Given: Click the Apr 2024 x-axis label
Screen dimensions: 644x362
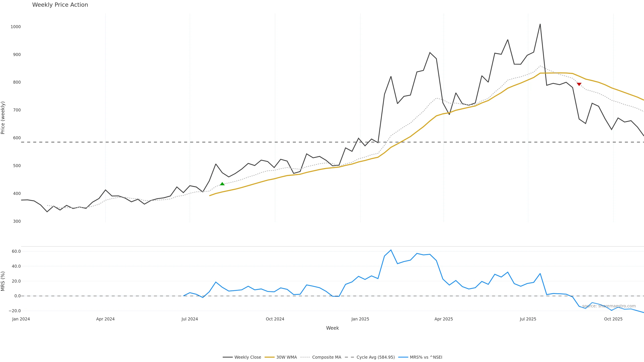Looking at the screenshot, I should tap(105, 319).
